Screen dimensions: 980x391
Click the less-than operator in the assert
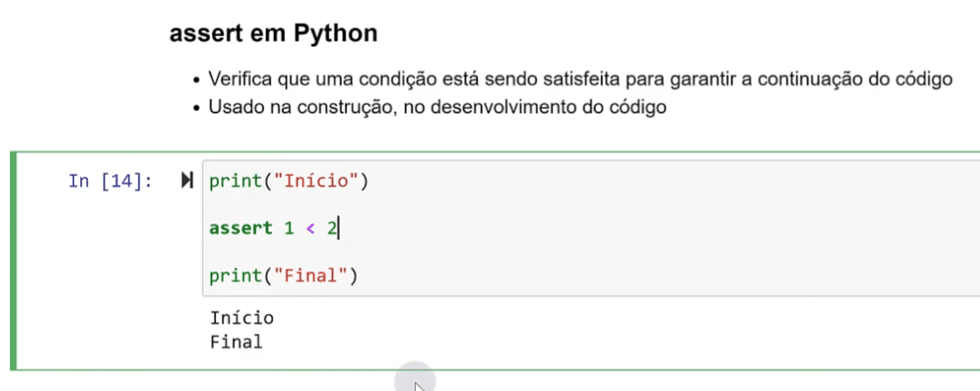pos(310,228)
